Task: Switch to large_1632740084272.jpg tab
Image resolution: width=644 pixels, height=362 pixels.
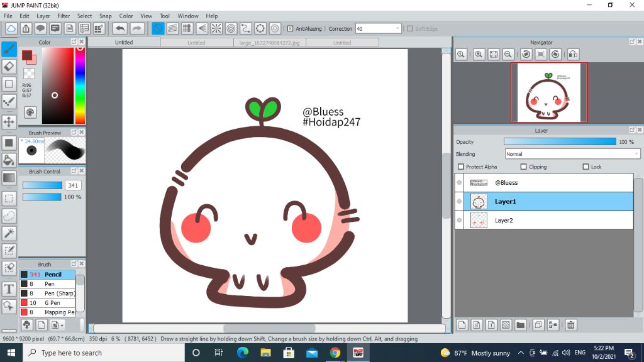Action: click(x=269, y=43)
